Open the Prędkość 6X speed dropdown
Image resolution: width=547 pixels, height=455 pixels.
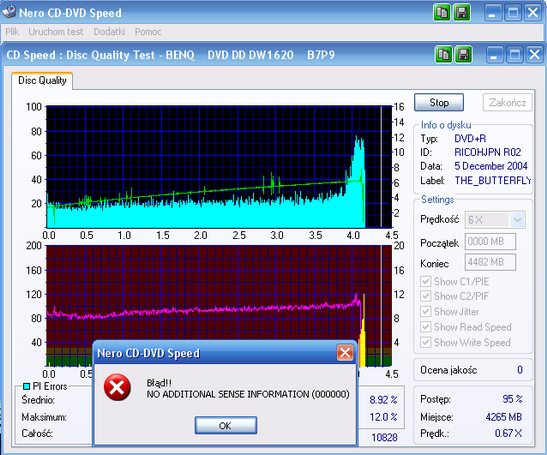pyautogui.click(x=518, y=220)
